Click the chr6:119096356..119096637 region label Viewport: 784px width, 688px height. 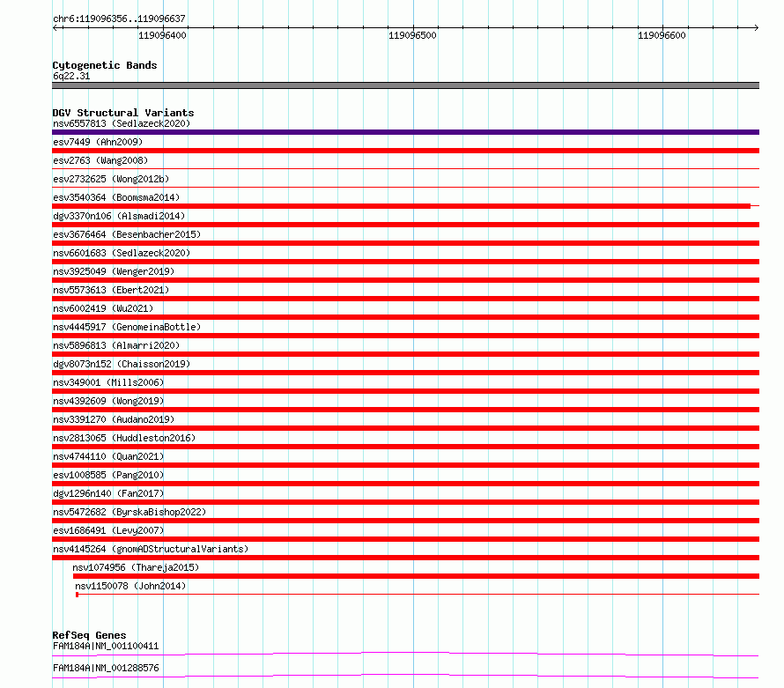coord(119,18)
